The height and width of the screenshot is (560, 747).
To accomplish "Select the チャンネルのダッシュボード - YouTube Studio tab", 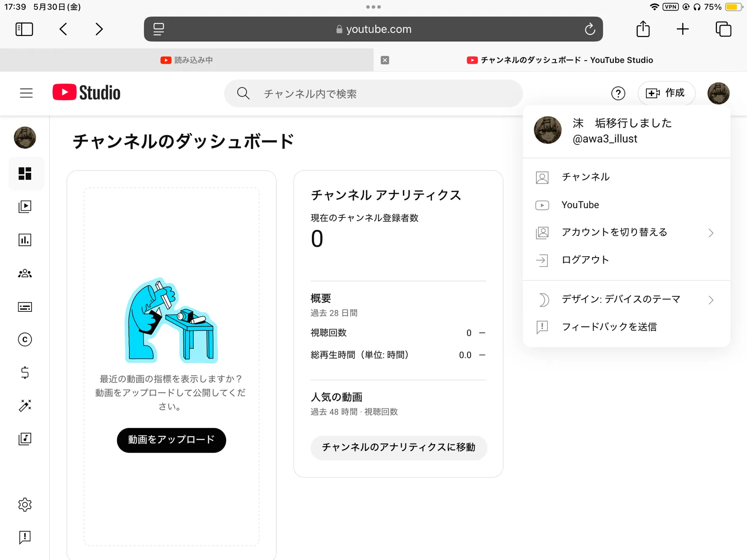I will pyautogui.click(x=560, y=60).
